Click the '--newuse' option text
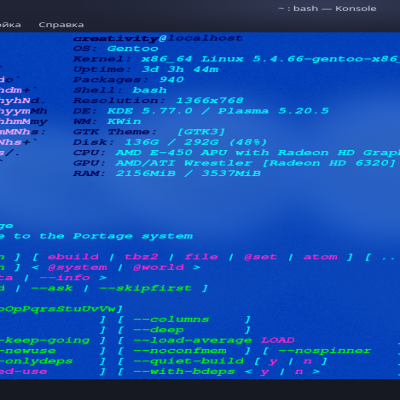The image size is (400, 400). pyautogui.click(x=28, y=351)
